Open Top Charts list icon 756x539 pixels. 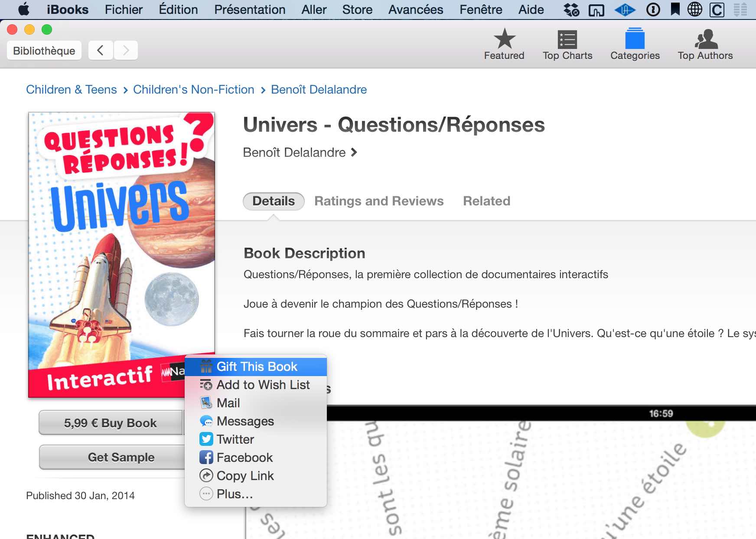[x=567, y=39]
